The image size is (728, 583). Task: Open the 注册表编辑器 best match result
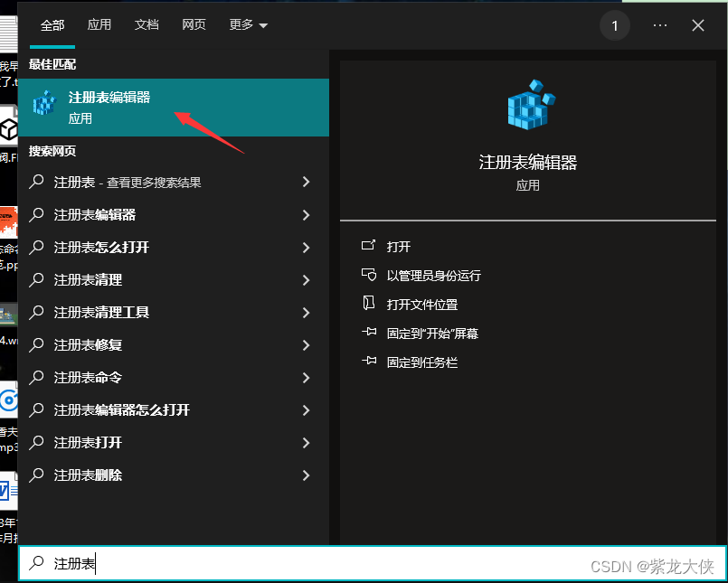point(173,108)
